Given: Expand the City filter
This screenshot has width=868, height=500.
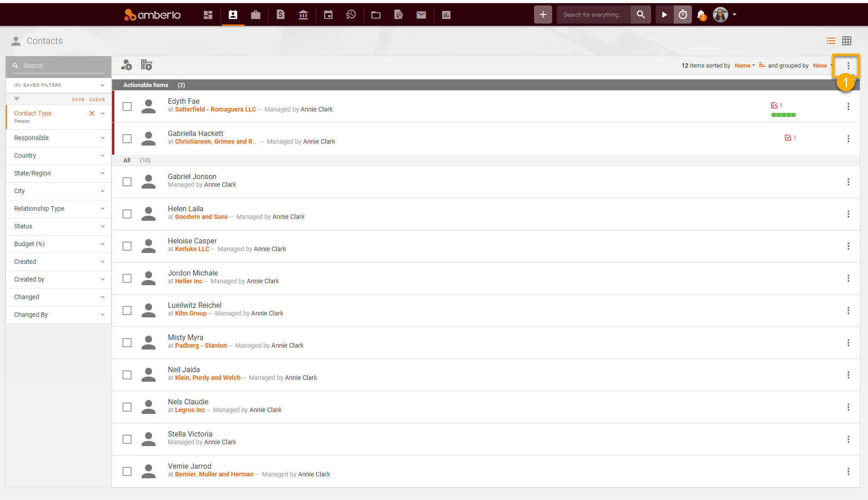Looking at the screenshot, I should pos(59,191).
